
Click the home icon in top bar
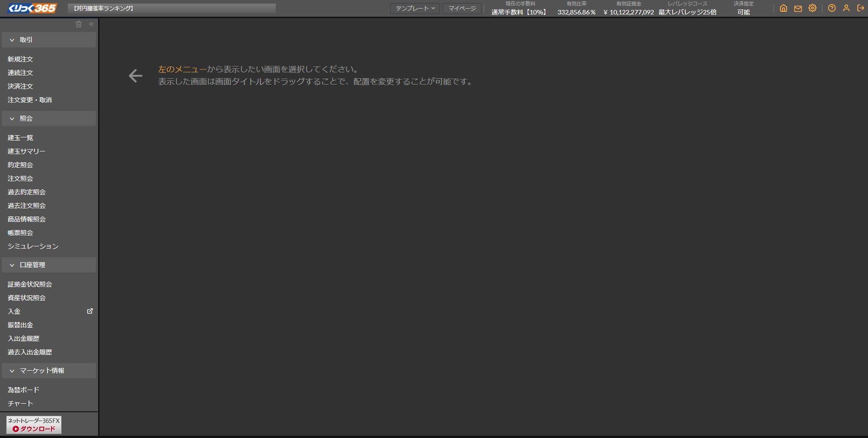click(x=783, y=8)
